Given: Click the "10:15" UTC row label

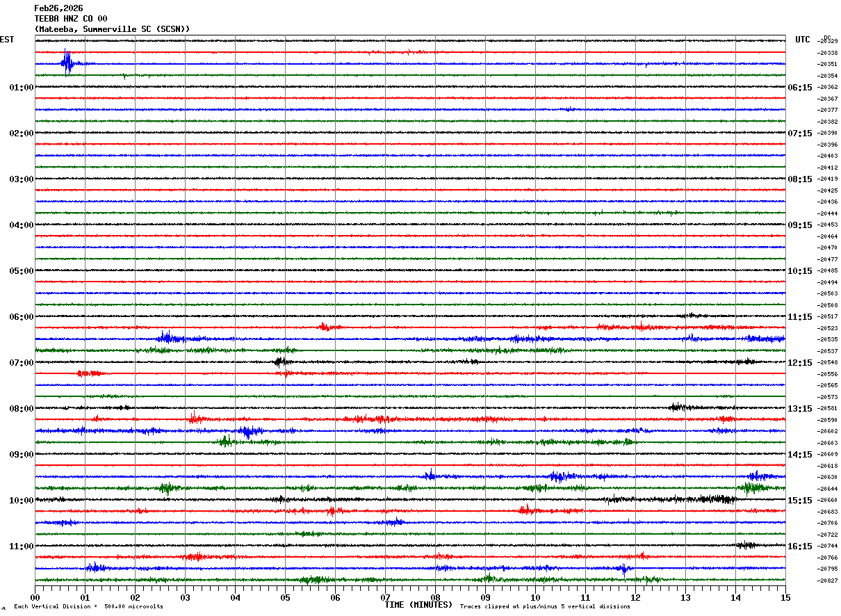Looking at the screenshot, I should coord(800,271).
